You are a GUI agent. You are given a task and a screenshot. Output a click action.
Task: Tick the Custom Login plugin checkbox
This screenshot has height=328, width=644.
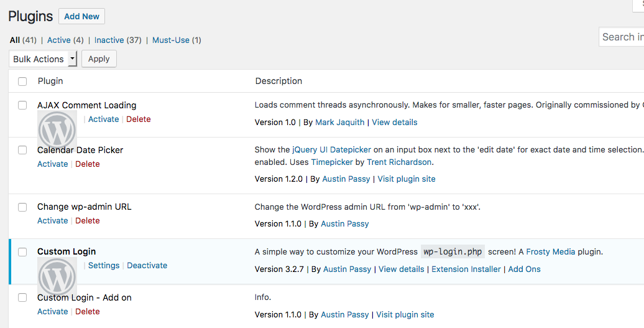pyautogui.click(x=22, y=252)
